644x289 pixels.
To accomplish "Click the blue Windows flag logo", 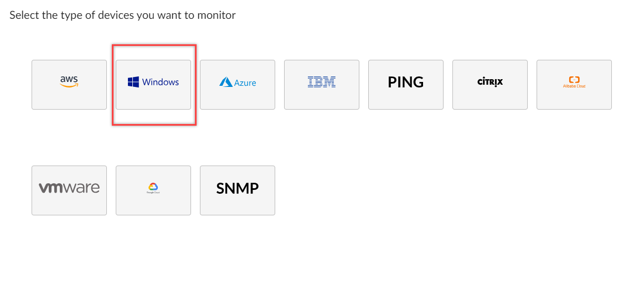I will (x=133, y=82).
